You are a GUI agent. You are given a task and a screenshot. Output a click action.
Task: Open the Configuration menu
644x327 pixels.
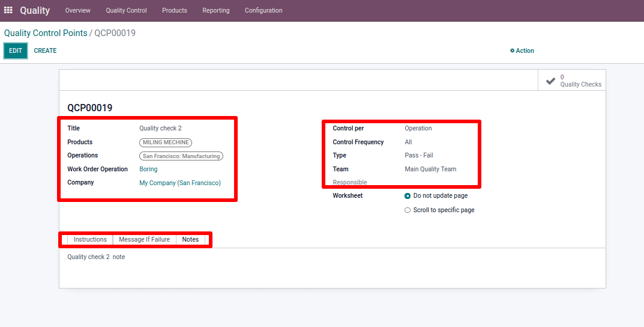pos(263,10)
